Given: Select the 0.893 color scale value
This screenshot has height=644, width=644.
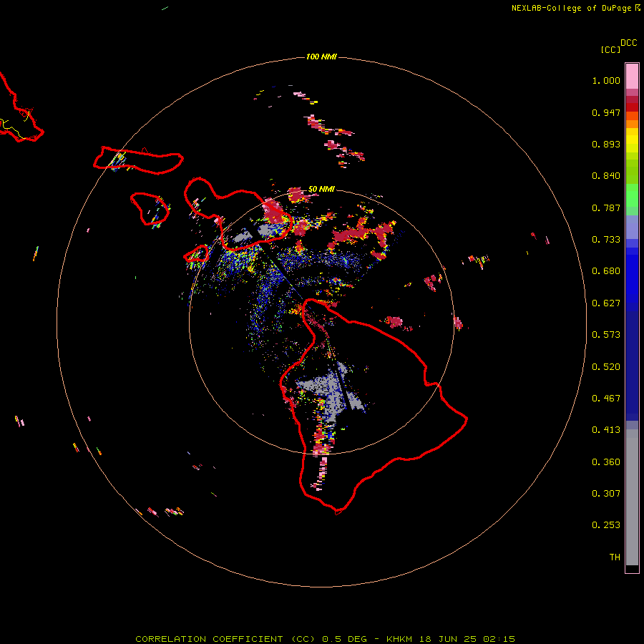Looking at the screenshot, I should click(x=606, y=144).
